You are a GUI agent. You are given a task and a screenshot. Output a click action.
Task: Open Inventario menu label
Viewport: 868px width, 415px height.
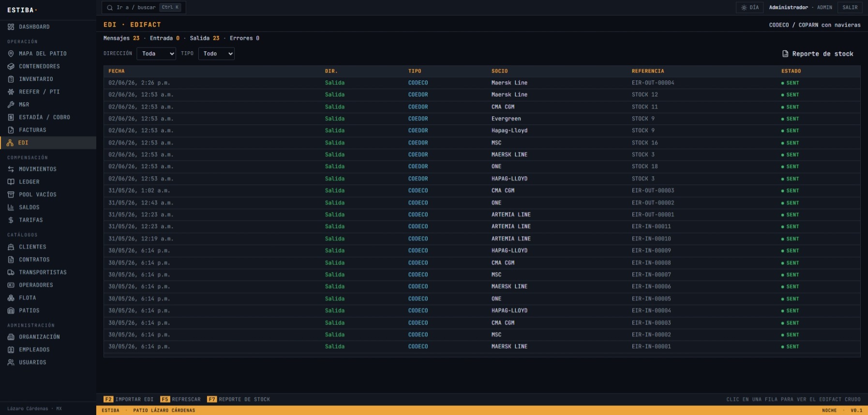(x=36, y=79)
